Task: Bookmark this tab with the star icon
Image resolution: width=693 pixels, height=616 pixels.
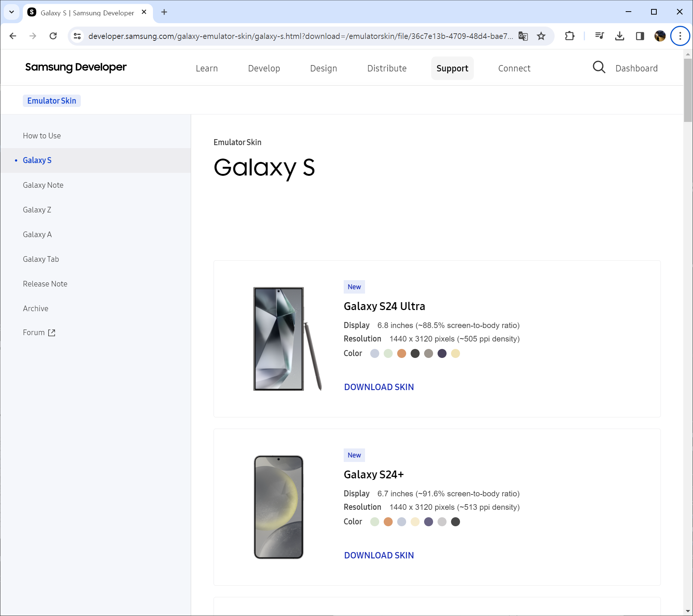Action: [541, 36]
